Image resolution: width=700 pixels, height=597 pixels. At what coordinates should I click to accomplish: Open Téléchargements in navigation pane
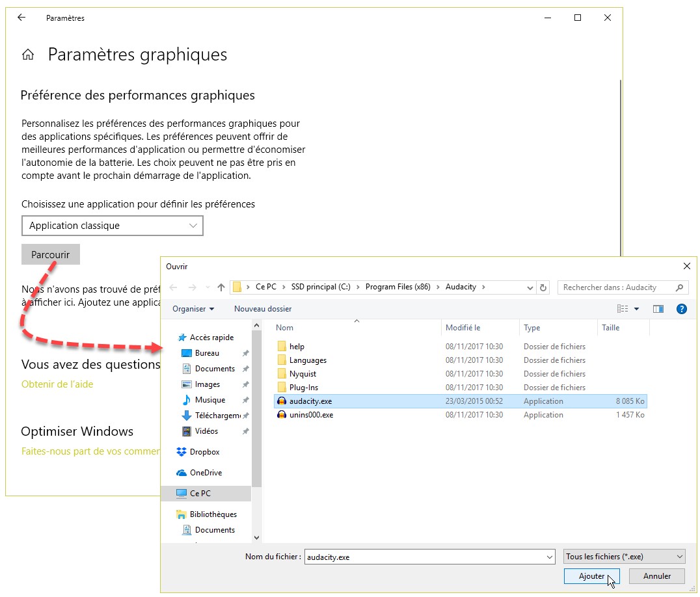pos(211,416)
